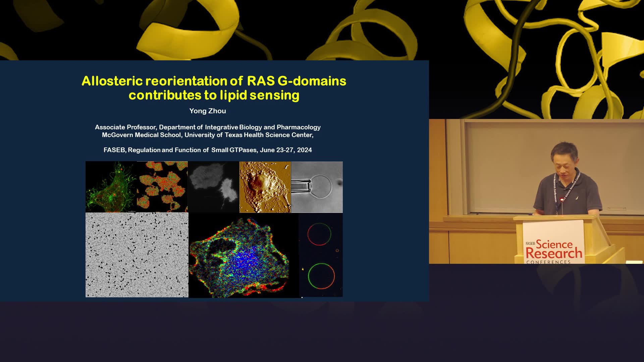Screen dimensions: 644x362
Task: Open the green fluorescent cell image
Action: tap(111, 187)
